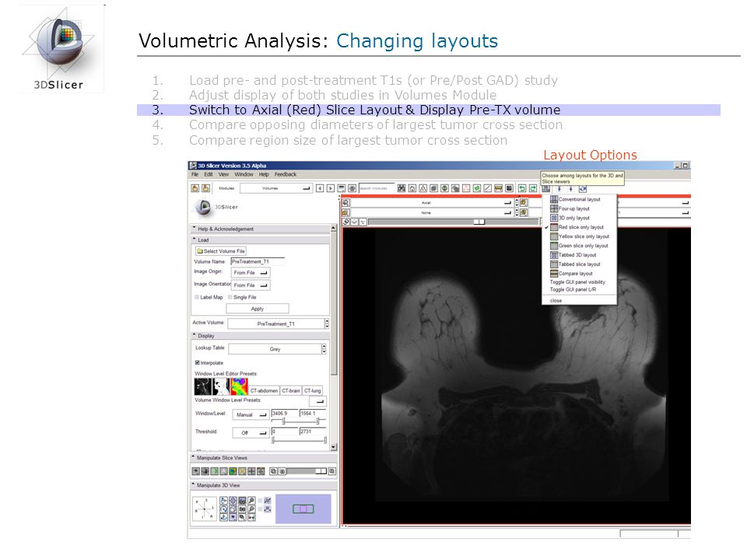Viewport: 747px width, 560px height.
Task: Click the green arrow icon in Manipulate Slice Views
Action: 215,471
